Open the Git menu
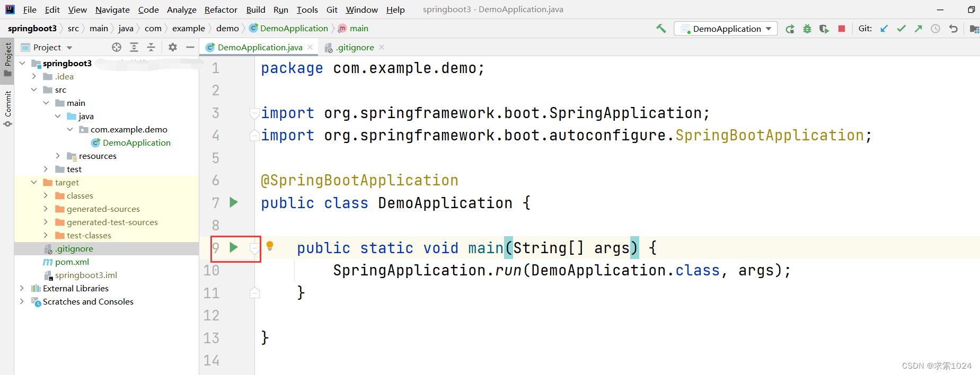980x375 pixels. (332, 10)
